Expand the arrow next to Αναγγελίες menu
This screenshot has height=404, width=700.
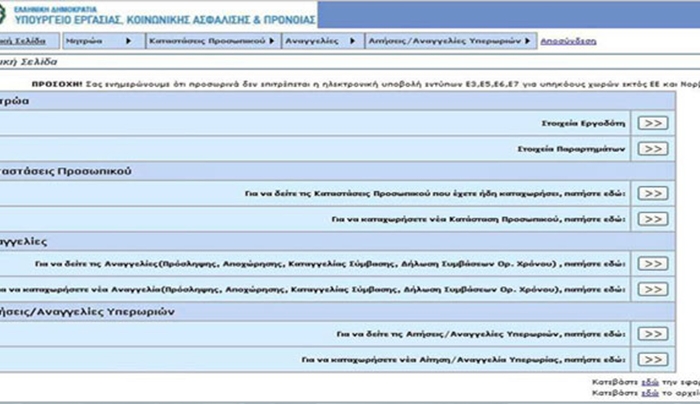pos(352,41)
